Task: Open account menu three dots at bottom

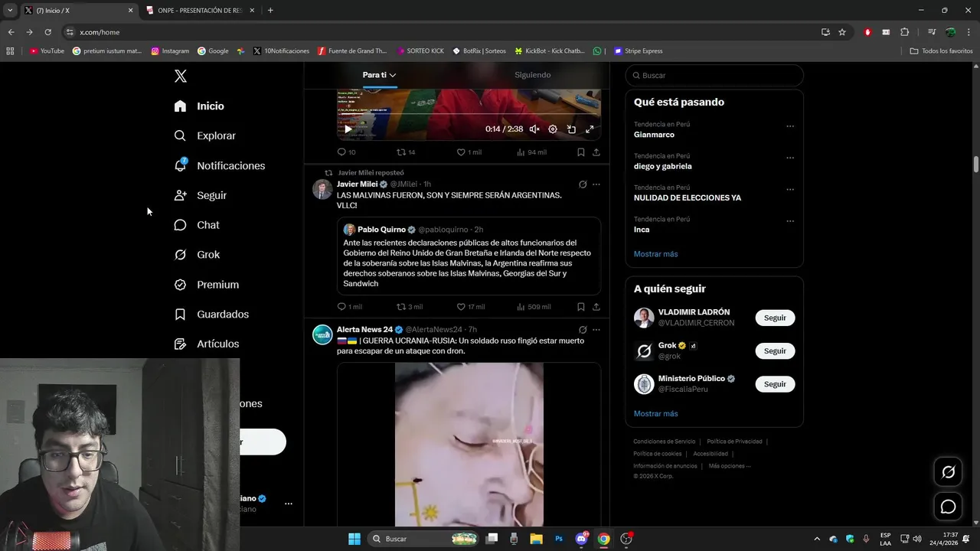Action: tap(289, 504)
